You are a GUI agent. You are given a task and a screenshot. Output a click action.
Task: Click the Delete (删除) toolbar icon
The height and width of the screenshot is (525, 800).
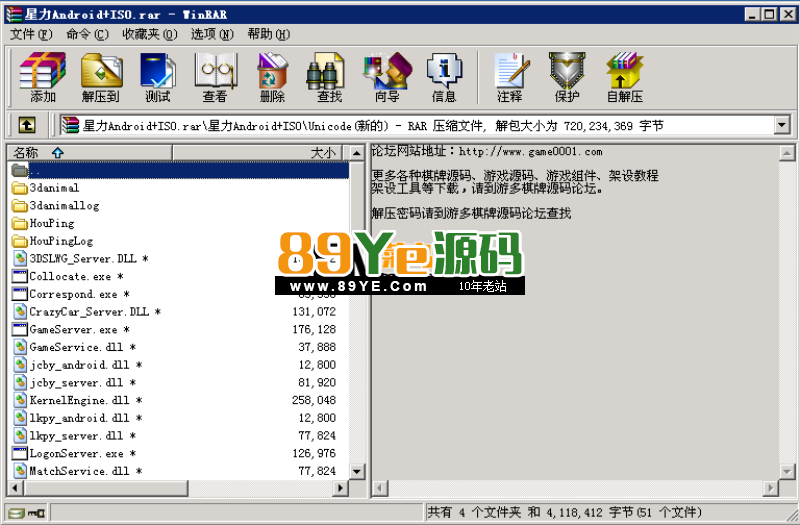[272, 78]
